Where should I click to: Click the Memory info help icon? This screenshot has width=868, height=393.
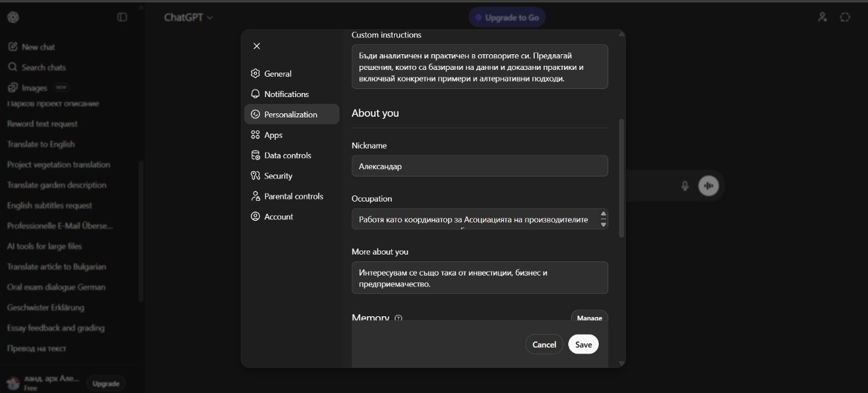(399, 318)
